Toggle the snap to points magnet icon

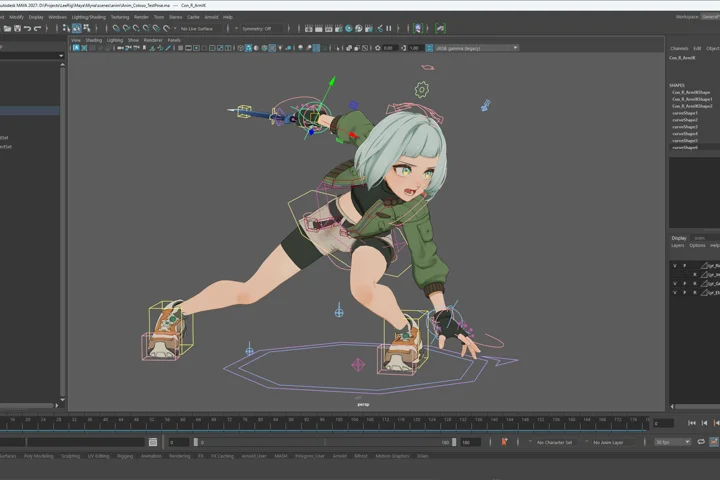pyautogui.click(x=136, y=28)
